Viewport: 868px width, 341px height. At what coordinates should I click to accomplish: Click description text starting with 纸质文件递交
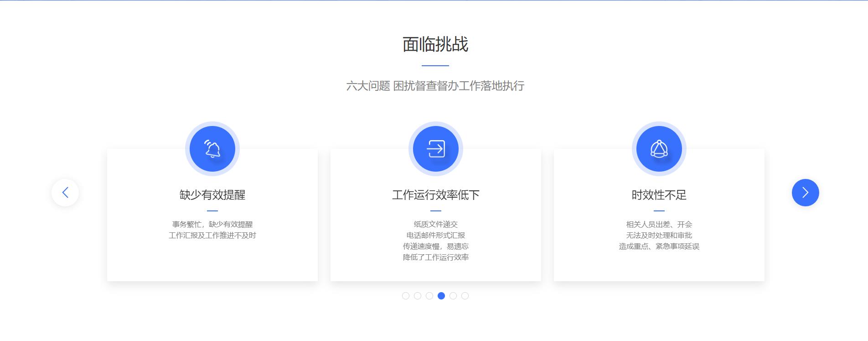coord(435,225)
